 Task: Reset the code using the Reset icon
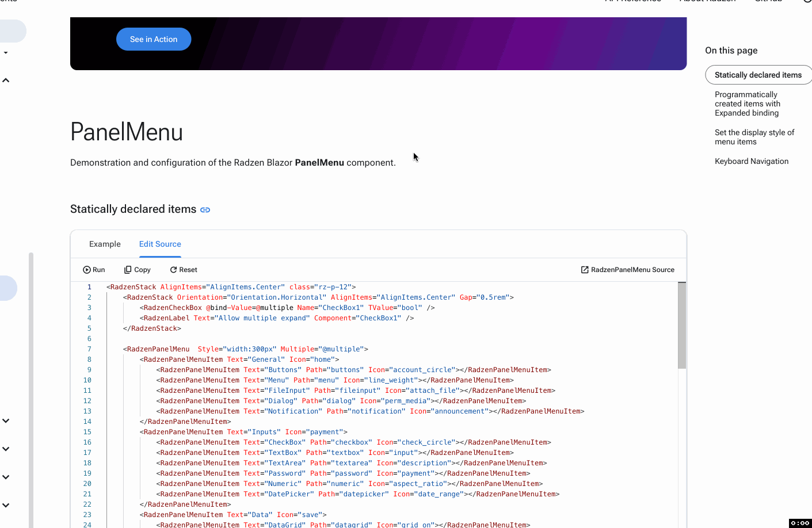pos(173,270)
